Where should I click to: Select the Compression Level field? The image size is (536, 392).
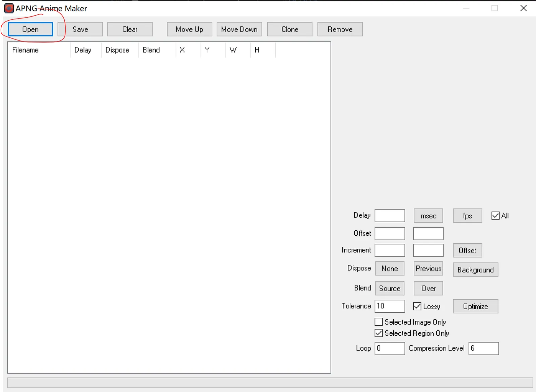coord(483,348)
